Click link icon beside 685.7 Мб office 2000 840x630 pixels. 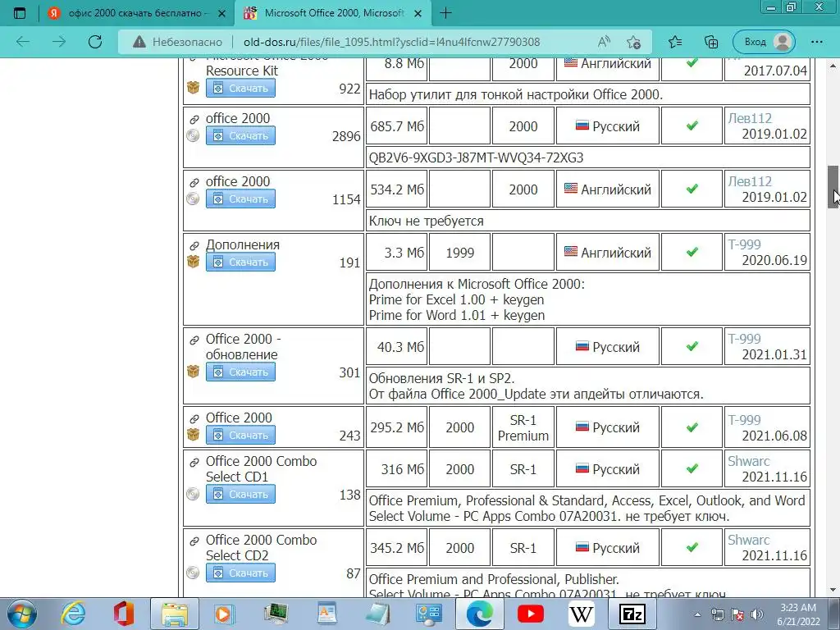click(x=194, y=120)
